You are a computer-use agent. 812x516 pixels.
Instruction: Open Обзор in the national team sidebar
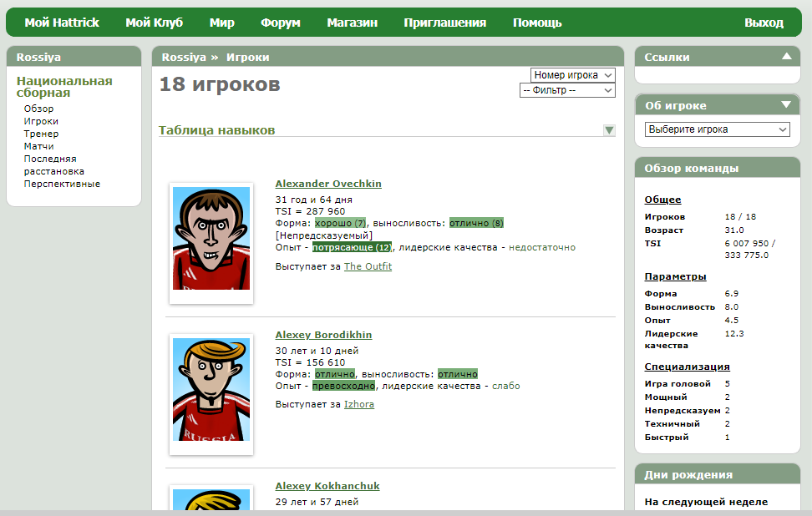click(x=38, y=109)
